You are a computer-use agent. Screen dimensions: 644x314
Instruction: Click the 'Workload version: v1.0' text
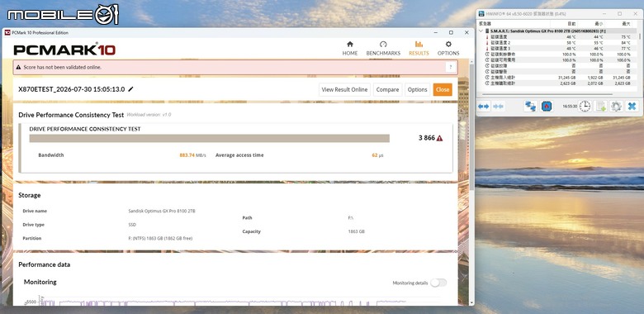(x=149, y=115)
